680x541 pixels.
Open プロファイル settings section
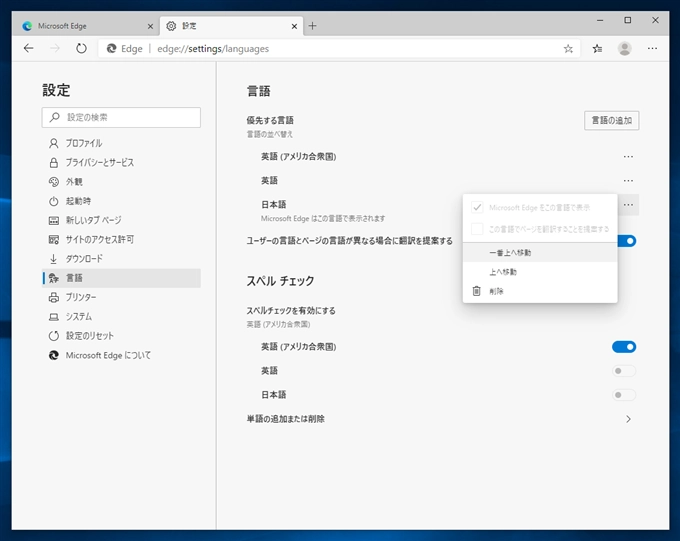click(x=121, y=143)
